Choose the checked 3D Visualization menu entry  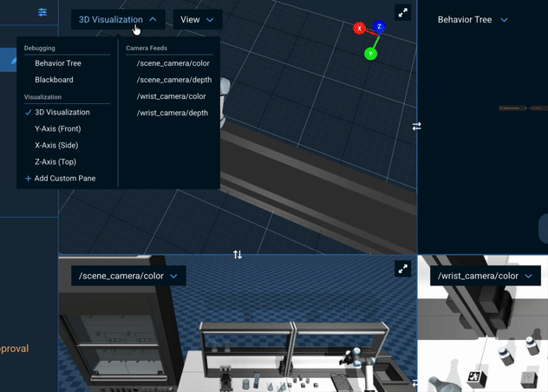point(62,112)
